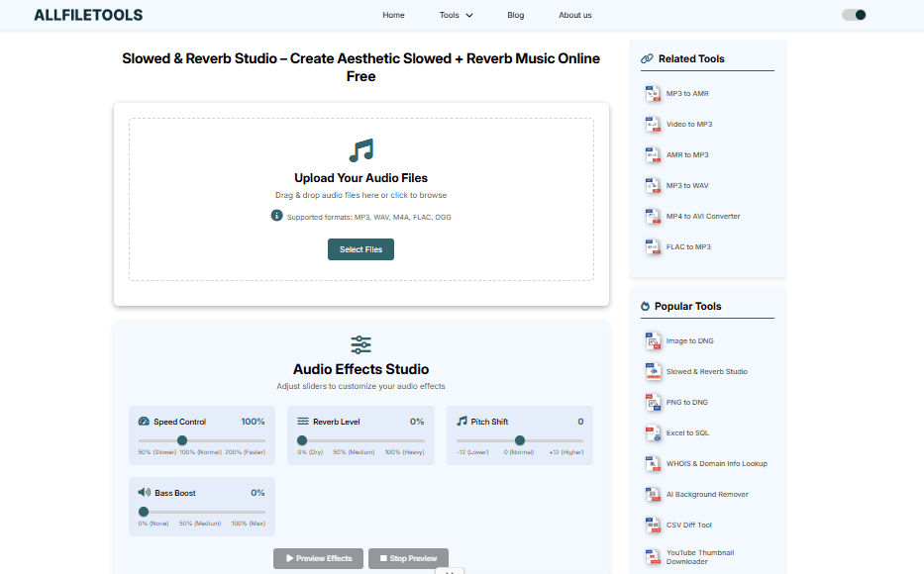924x574 pixels.
Task: Open the Home navigation item
Action: [393, 15]
